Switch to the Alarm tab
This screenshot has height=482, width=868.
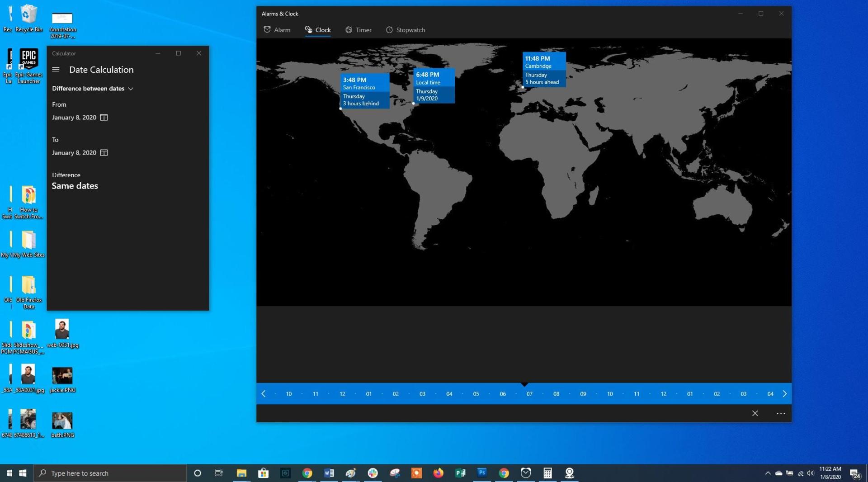pos(277,29)
